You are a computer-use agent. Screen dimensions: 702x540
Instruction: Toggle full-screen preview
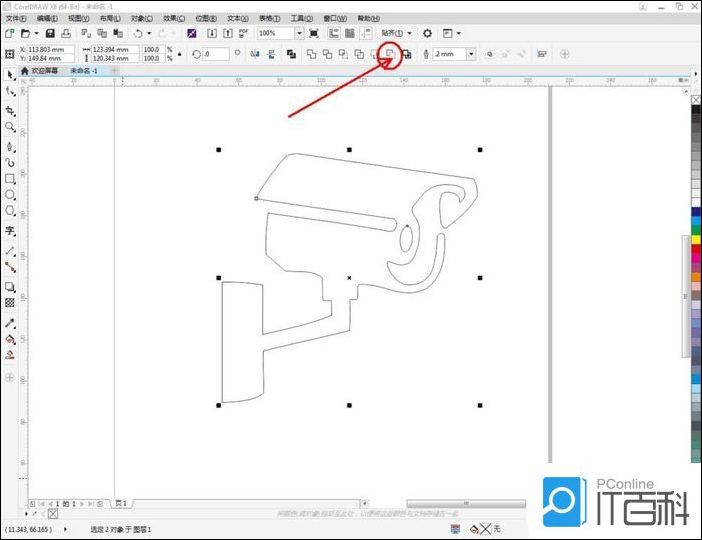(314, 33)
